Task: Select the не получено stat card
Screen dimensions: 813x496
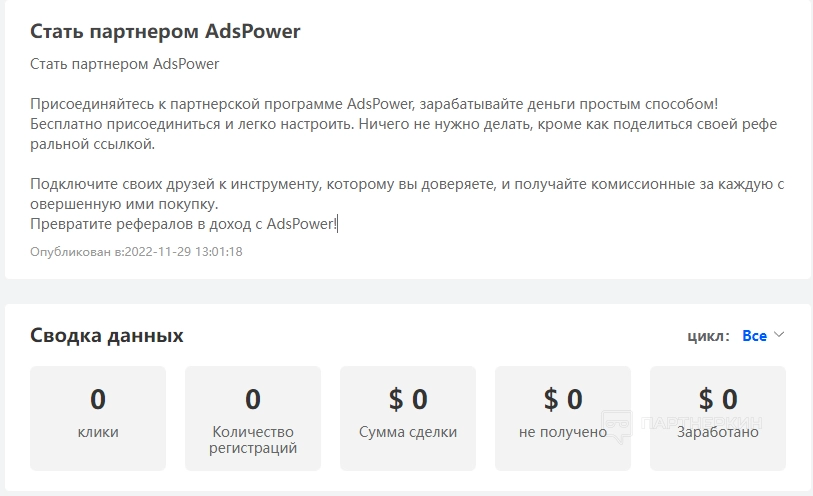Action: (x=563, y=417)
